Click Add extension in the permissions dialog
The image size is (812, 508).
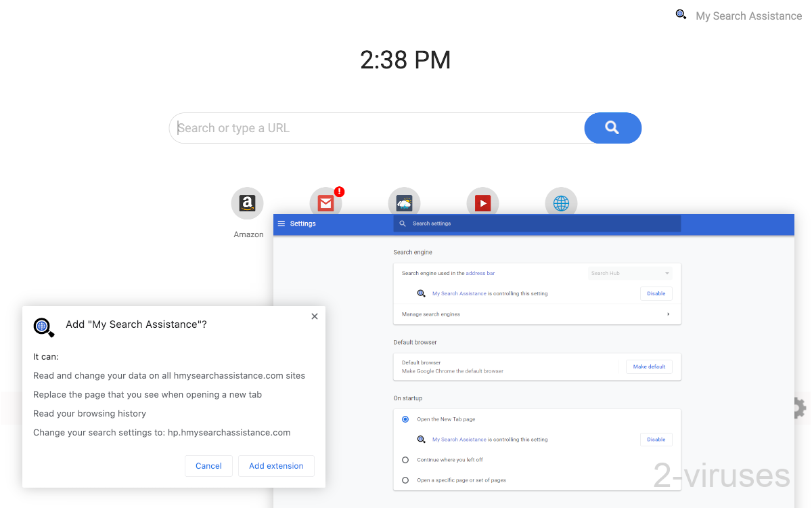click(276, 465)
